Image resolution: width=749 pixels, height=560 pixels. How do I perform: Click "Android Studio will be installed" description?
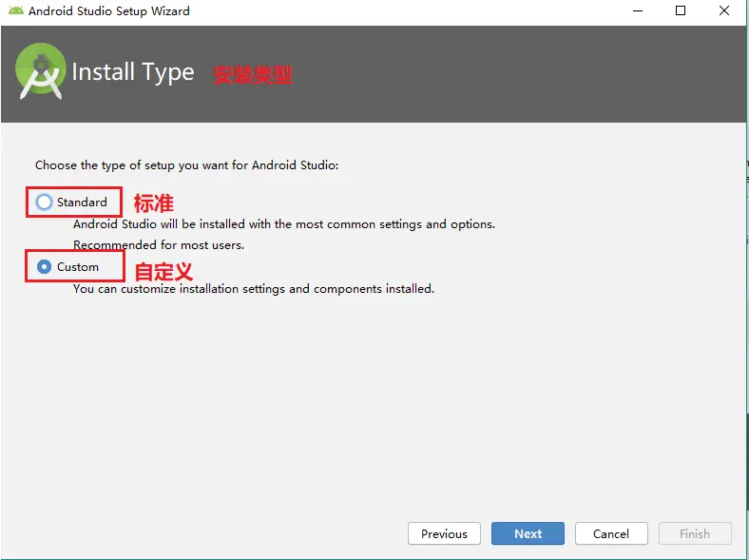[284, 224]
